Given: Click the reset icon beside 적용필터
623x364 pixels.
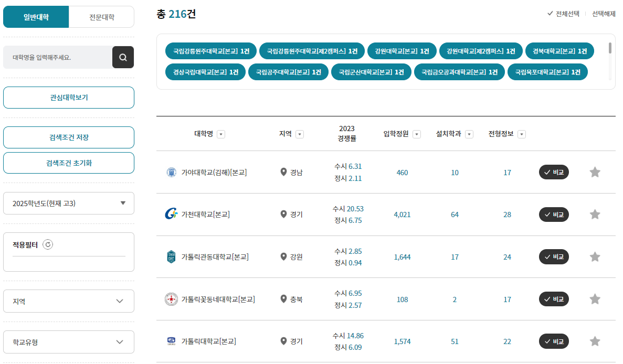Looking at the screenshot, I should click(48, 244).
